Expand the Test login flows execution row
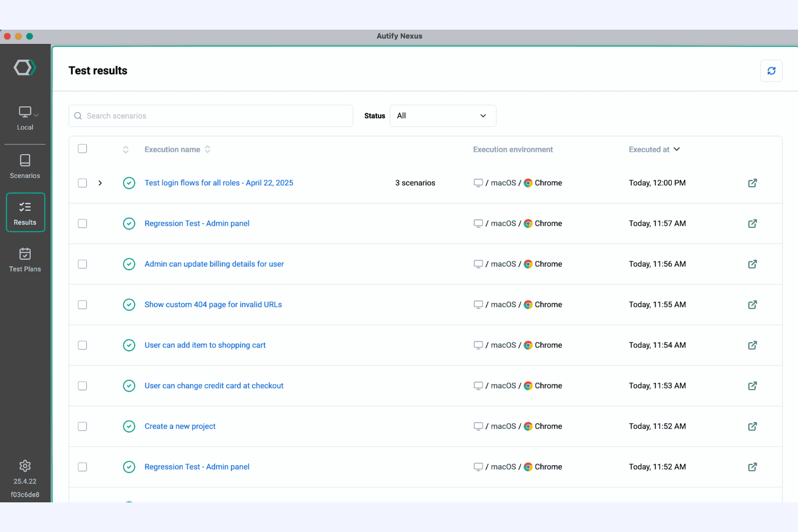 pyautogui.click(x=100, y=183)
